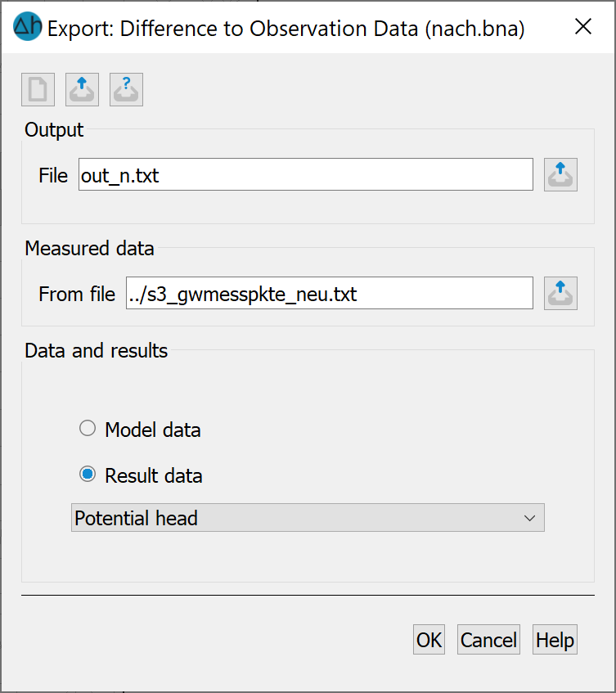The image size is (616, 693).
Task: Click the new blank document toolbar icon
Action: pos(38,90)
